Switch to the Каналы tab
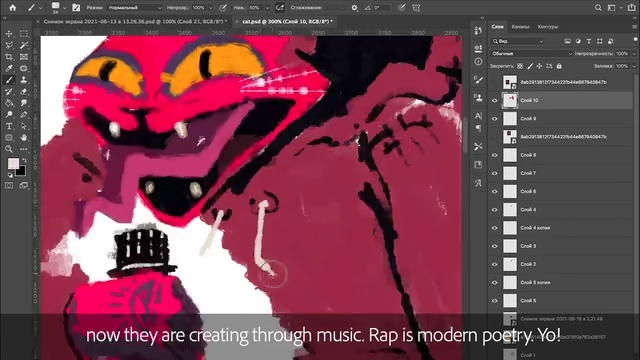 click(520, 27)
